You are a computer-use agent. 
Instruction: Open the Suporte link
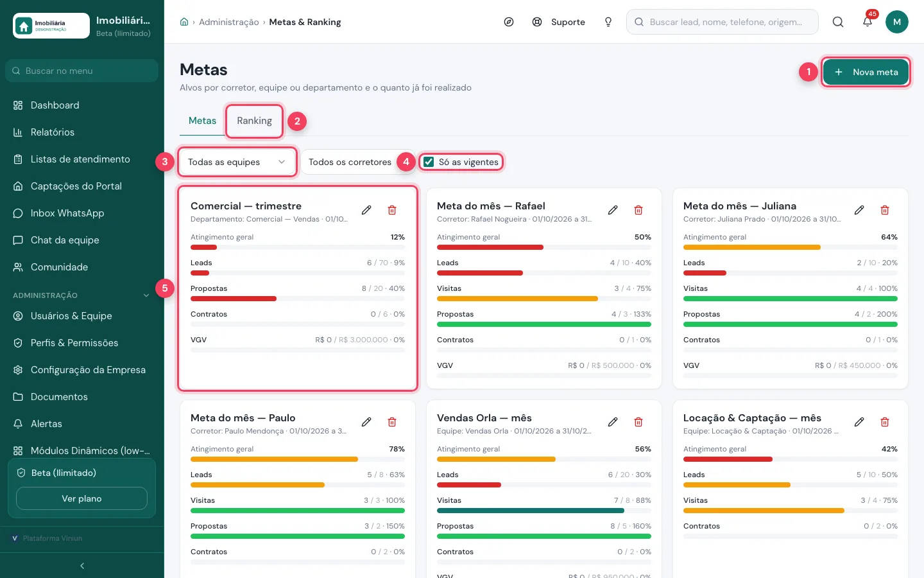click(x=558, y=22)
